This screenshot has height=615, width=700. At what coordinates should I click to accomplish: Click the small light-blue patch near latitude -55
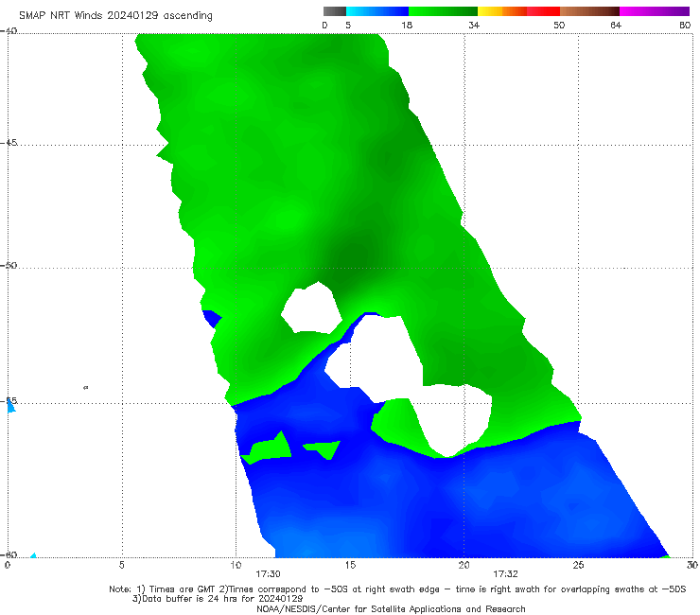point(10,406)
